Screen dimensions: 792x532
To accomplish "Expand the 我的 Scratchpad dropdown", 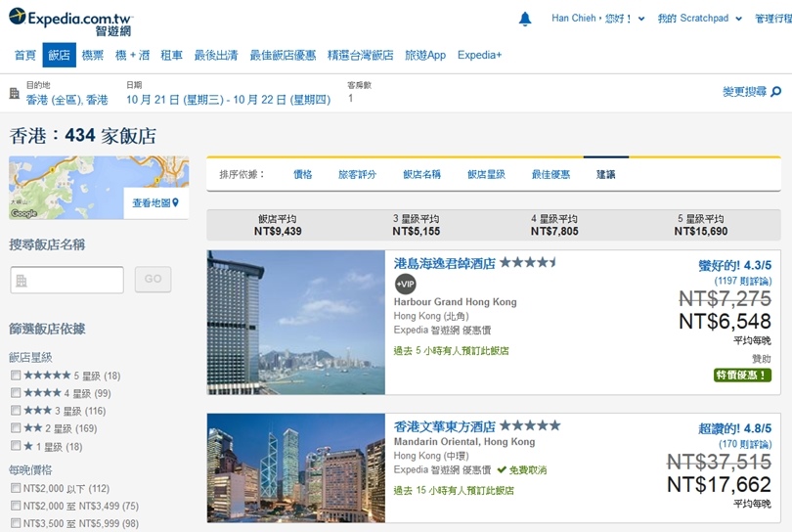I will click(699, 19).
